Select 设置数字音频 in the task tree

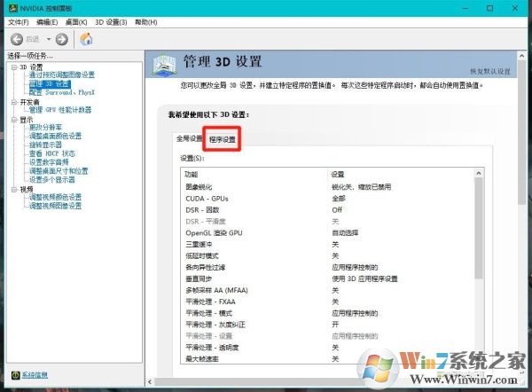click(x=49, y=162)
